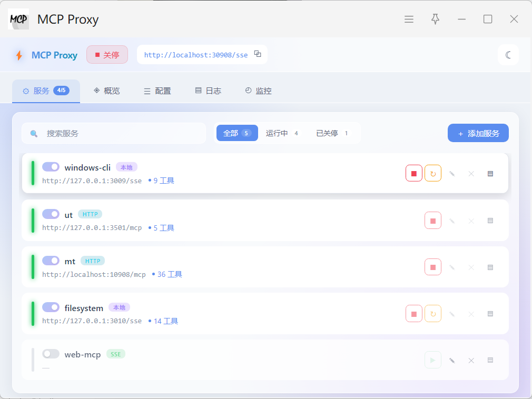Open the 服务 tab
The width and height of the screenshot is (532, 399).
coord(46,91)
